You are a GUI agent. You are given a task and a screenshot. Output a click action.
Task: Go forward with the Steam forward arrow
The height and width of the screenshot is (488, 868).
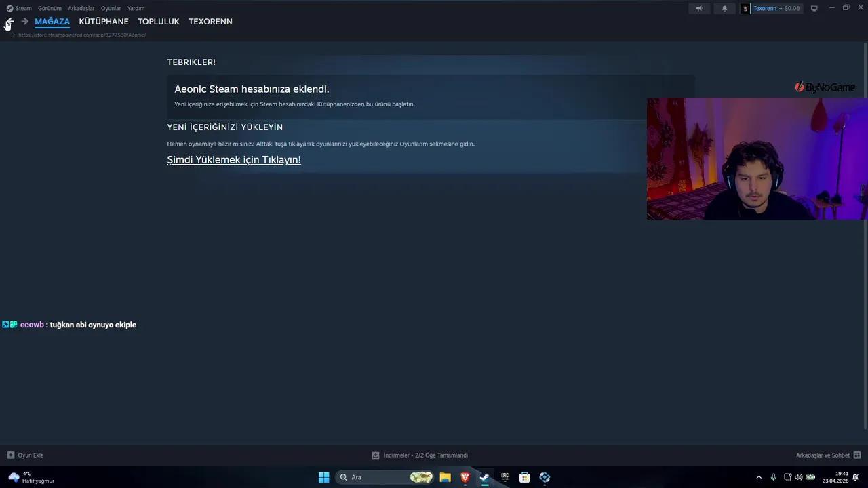[24, 22]
